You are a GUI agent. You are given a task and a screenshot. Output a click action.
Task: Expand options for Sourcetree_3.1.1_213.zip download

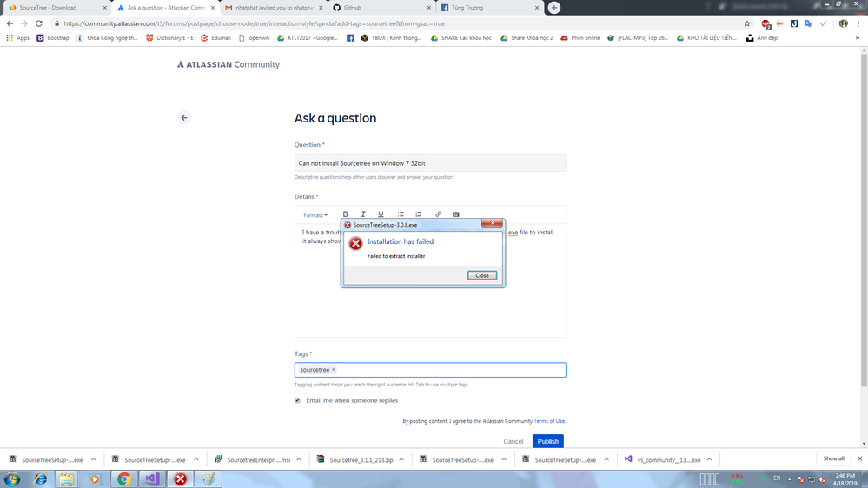pos(401,460)
